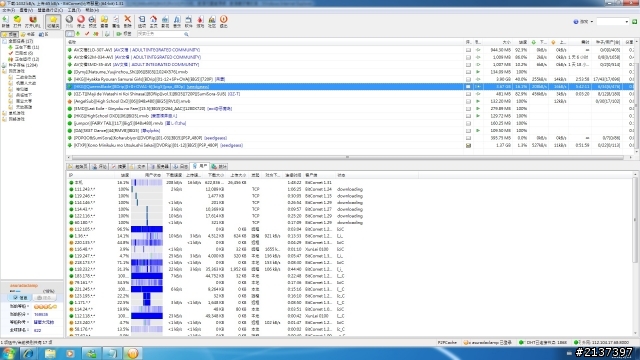Screen dimensions: 640x360
Task: Open the top-right dropdown combo box
Action: 613,22
